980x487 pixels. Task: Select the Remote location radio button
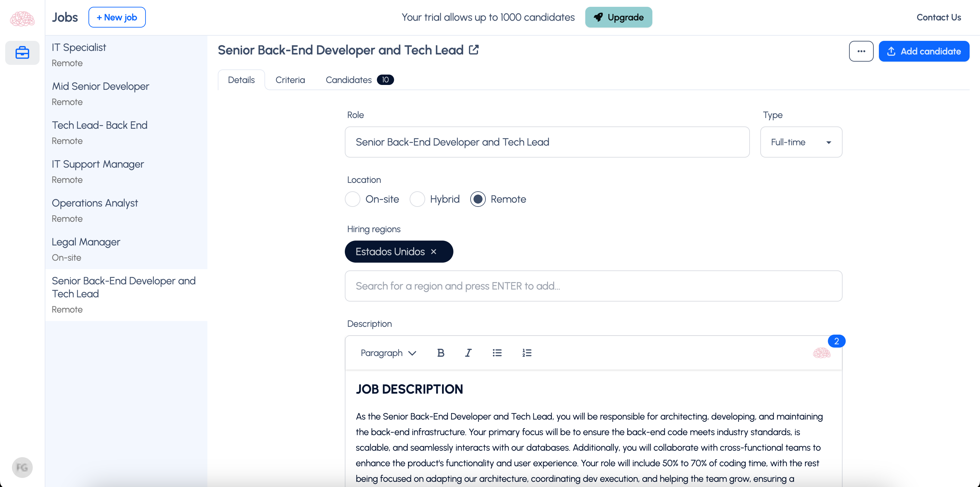tap(478, 199)
